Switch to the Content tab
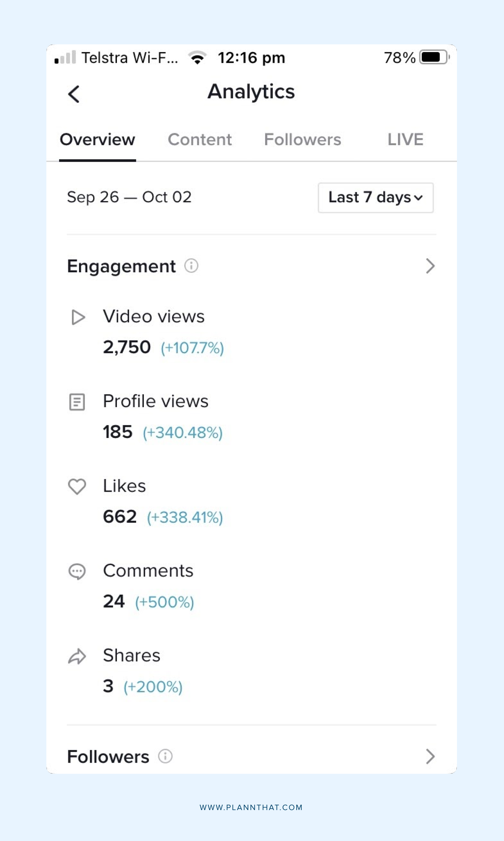The image size is (504, 841). click(x=200, y=139)
